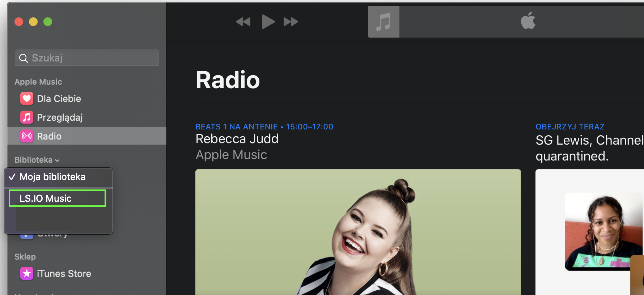Click the Beats 1 na antenie link

tap(264, 127)
